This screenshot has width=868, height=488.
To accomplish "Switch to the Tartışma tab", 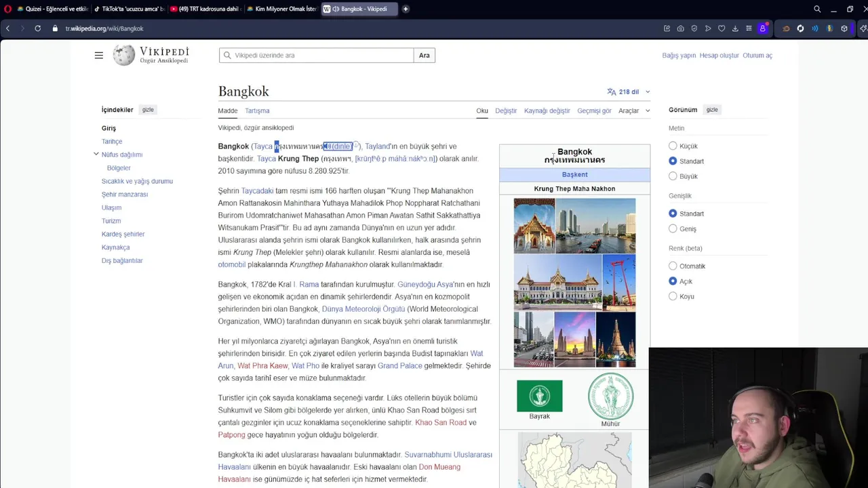I will (257, 110).
